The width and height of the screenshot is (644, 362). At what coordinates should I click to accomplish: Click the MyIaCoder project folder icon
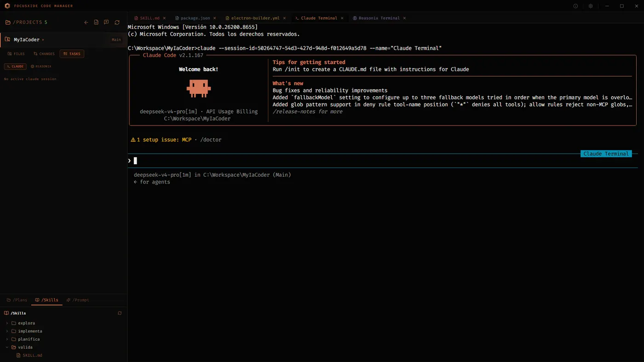click(7, 40)
